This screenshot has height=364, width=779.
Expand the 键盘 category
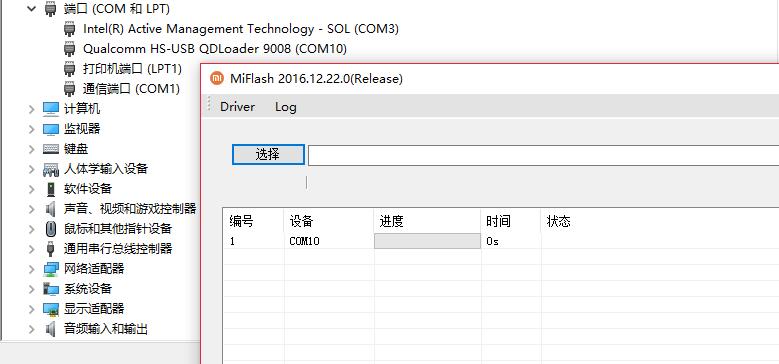[x=32, y=149]
